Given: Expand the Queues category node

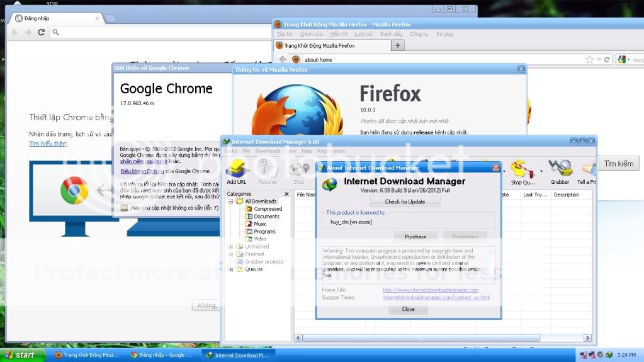Looking at the screenshot, I should (231, 269).
